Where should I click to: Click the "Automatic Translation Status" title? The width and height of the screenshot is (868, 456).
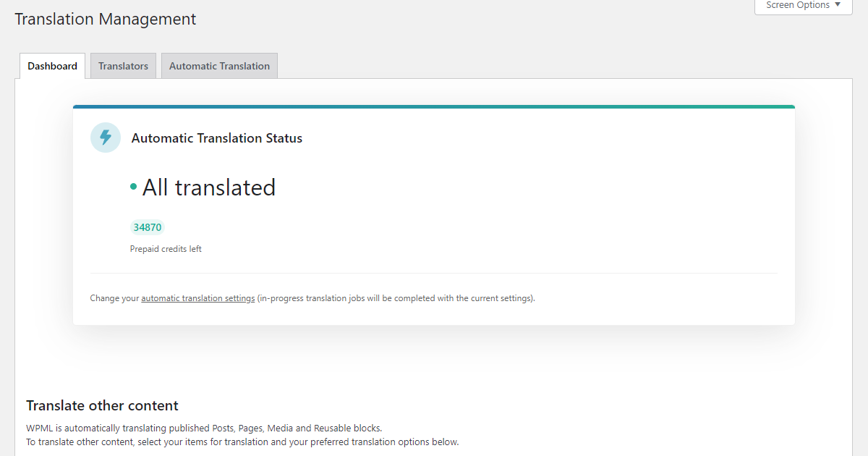(216, 138)
